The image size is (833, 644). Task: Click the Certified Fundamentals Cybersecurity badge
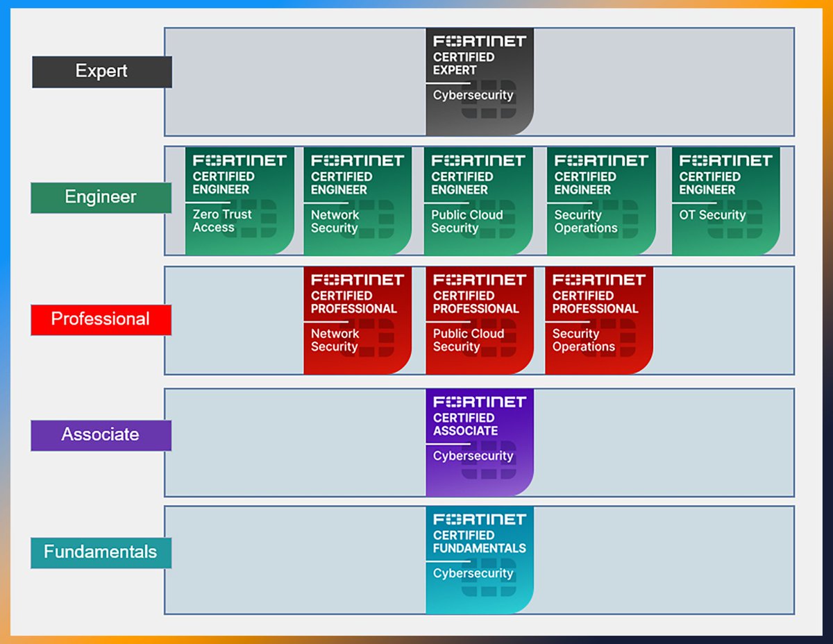point(479,561)
